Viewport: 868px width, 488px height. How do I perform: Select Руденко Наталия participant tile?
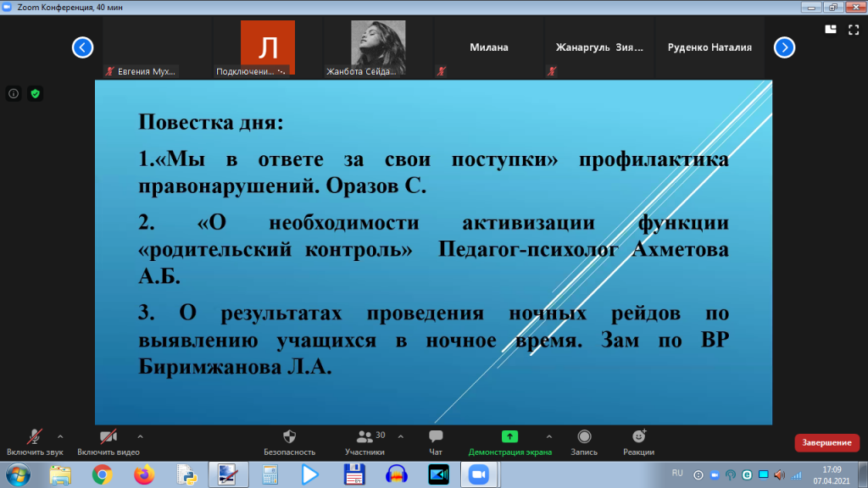point(709,47)
